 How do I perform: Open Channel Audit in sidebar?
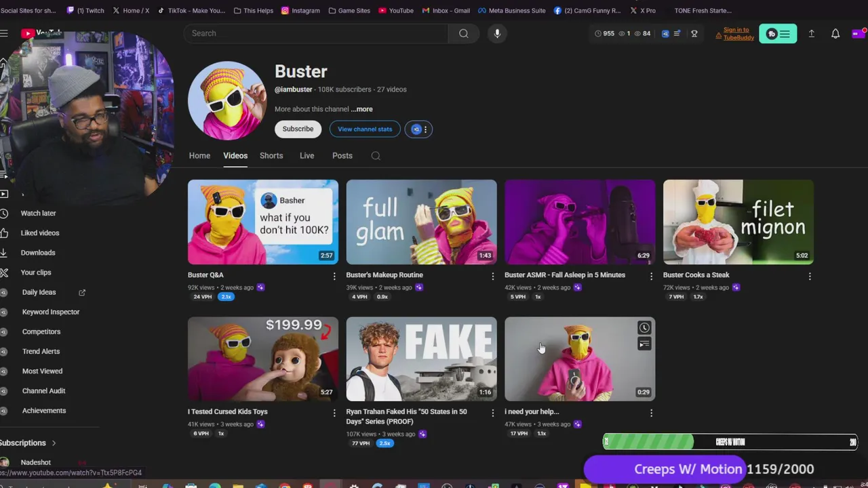tap(43, 391)
